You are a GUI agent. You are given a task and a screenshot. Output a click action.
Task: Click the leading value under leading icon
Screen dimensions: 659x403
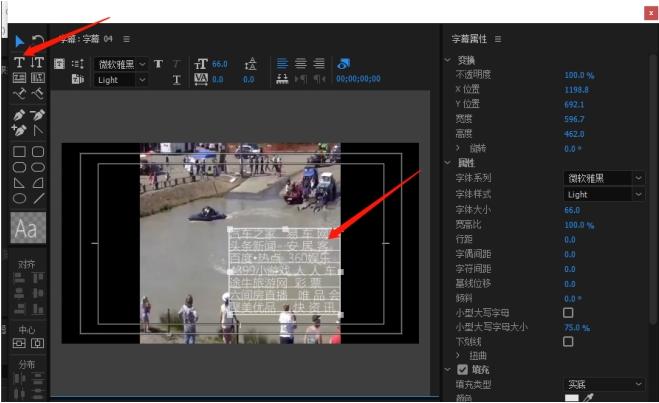click(x=248, y=79)
